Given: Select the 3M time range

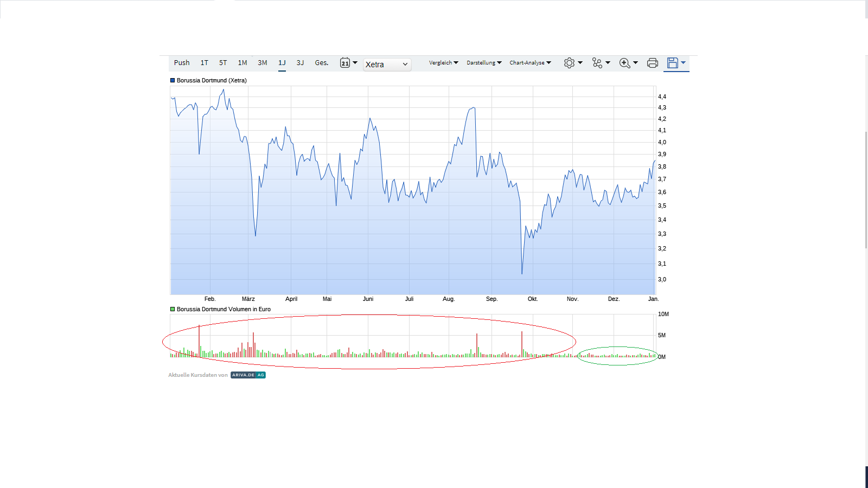Looking at the screenshot, I should pos(263,63).
